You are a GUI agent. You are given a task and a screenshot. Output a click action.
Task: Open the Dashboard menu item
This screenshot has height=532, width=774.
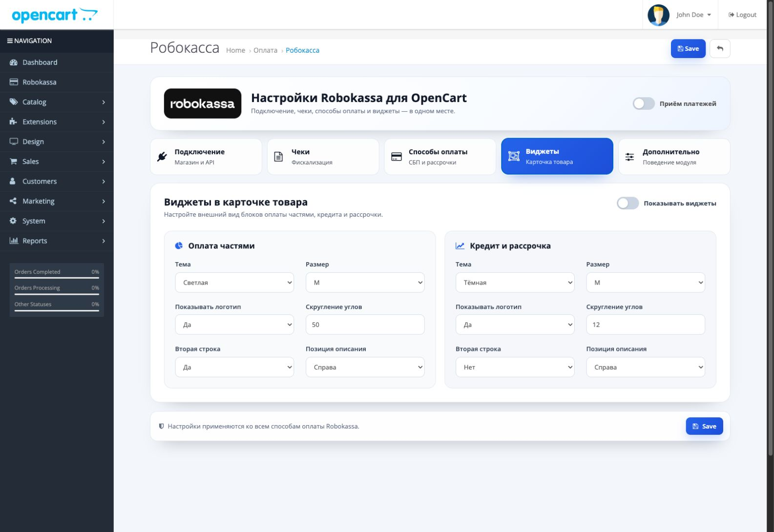[57, 62]
